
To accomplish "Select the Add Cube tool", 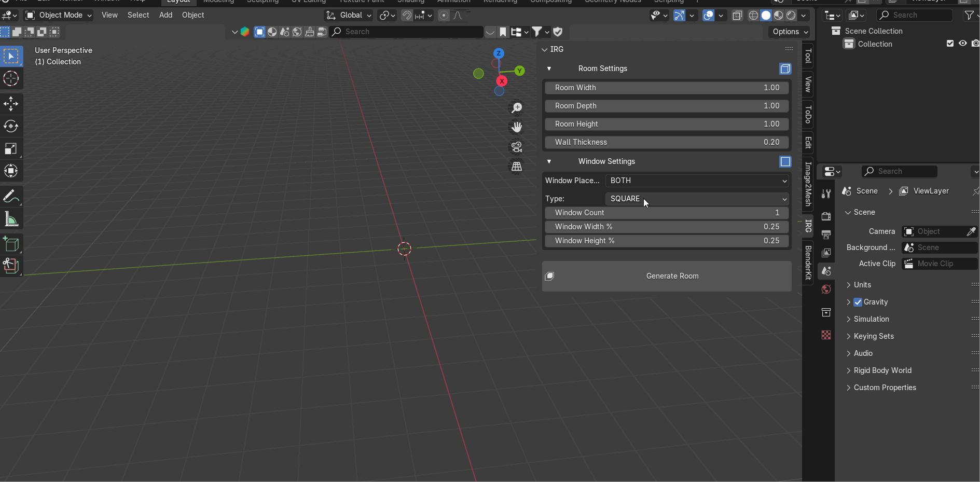I will point(11,244).
